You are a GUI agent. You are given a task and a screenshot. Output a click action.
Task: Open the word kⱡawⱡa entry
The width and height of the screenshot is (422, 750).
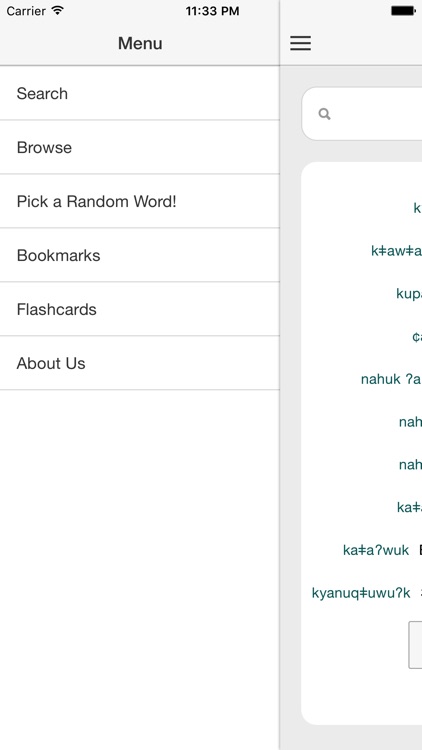coord(396,251)
